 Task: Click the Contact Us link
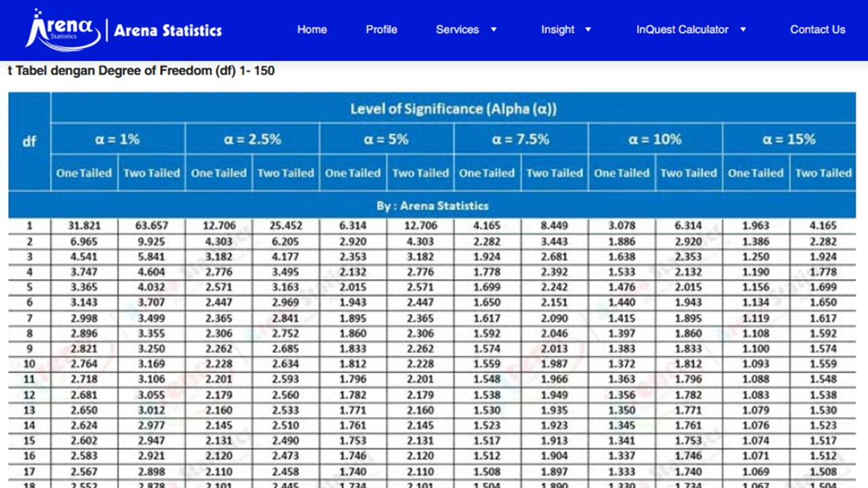coord(817,30)
